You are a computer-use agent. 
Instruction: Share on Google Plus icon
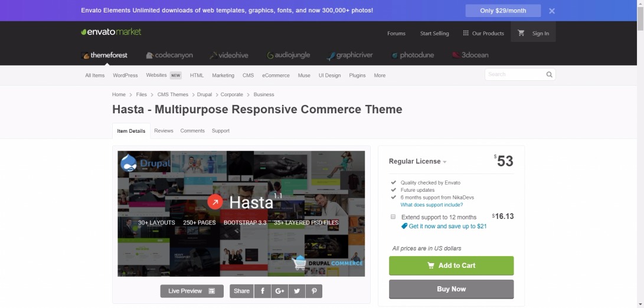pos(280,291)
